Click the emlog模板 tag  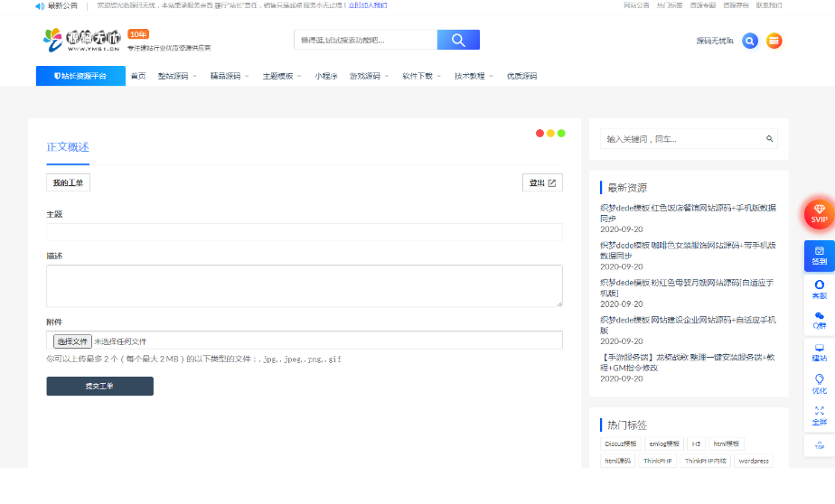click(x=664, y=443)
